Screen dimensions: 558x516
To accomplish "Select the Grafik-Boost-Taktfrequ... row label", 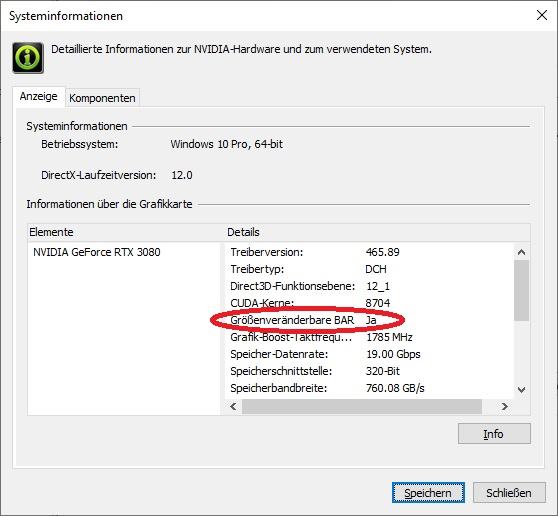I will point(291,337).
